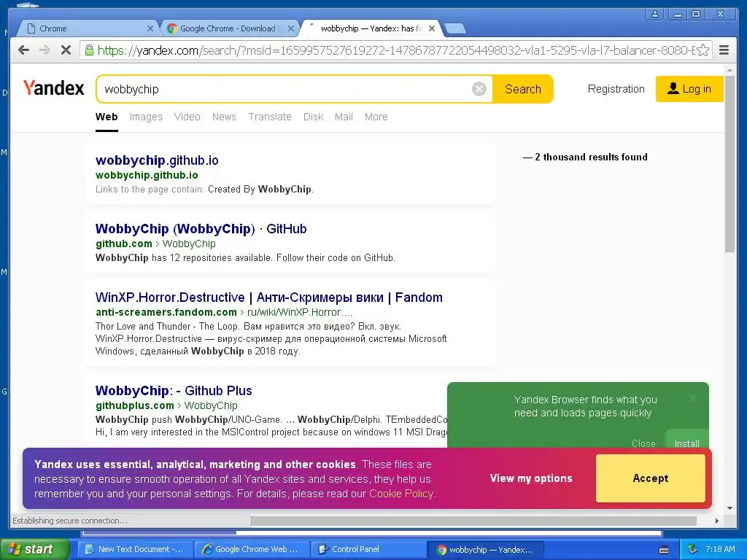Click Close in Yandex Browser promo
The width and height of the screenshot is (747, 560).
(x=643, y=443)
